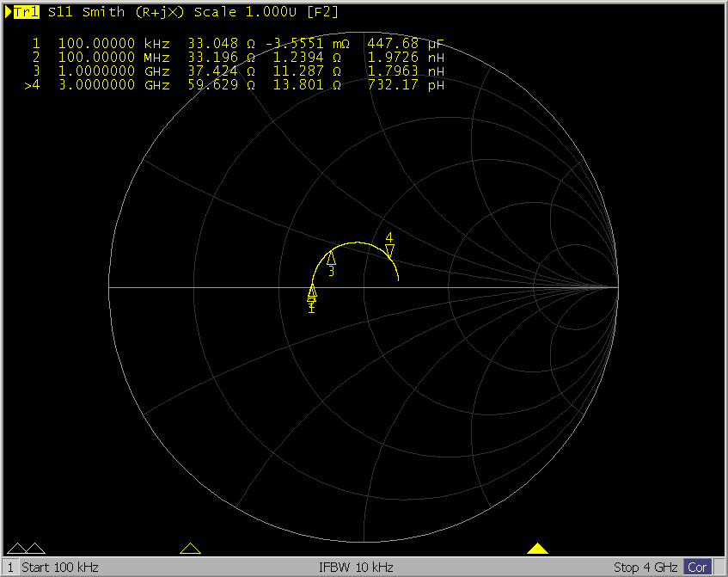Screen dimensions: 728x577
Task: Click the hollow yellow marker indicator at bottom
Action: coord(191,549)
